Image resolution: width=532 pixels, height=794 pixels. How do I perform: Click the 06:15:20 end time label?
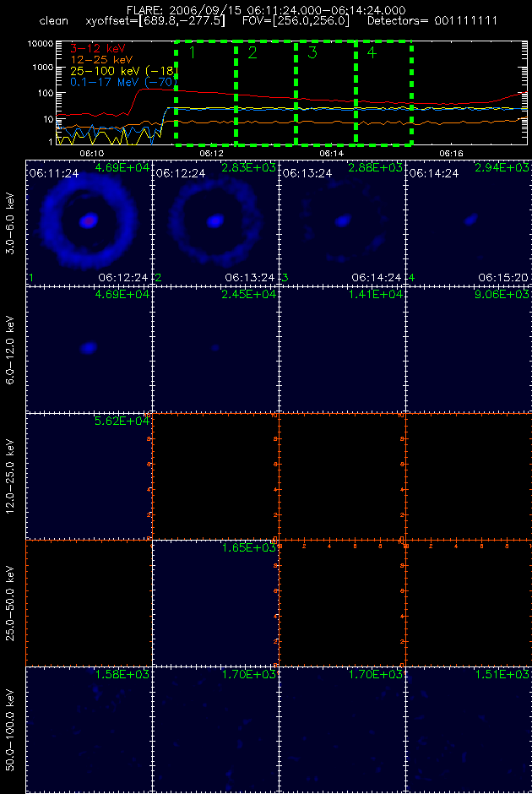[x=503, y=278]
